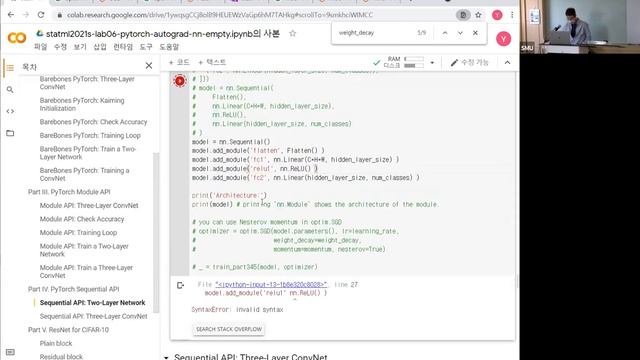Go to Module API: Train a Two-Layer Network
This screenshot has width=640, height=360.
tap(84, 250)
